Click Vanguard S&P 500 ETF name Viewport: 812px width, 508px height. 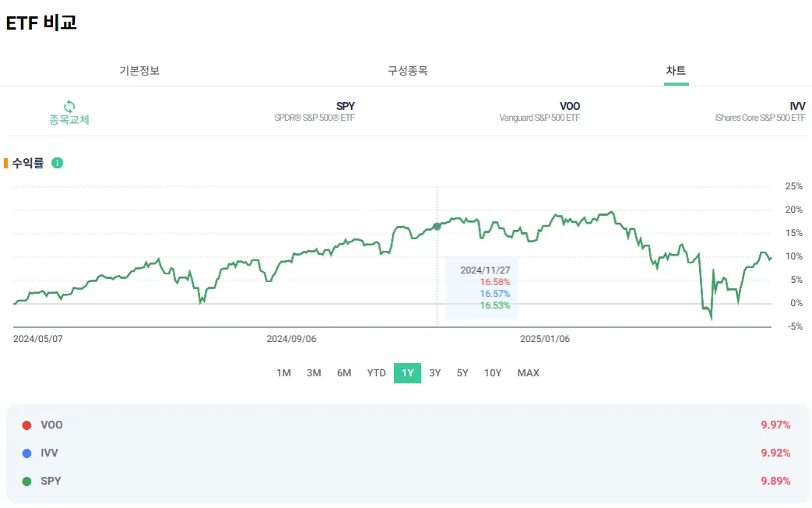pos(540,118)
